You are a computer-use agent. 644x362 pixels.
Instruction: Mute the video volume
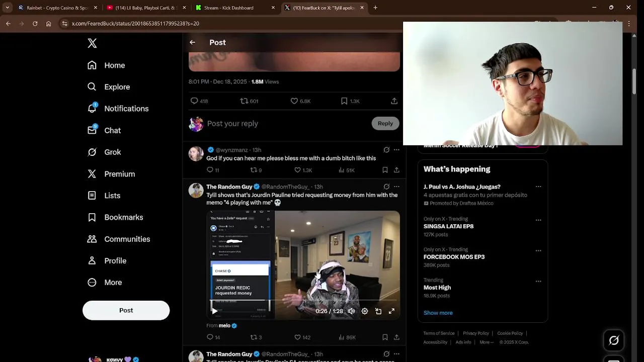[351, 311]
